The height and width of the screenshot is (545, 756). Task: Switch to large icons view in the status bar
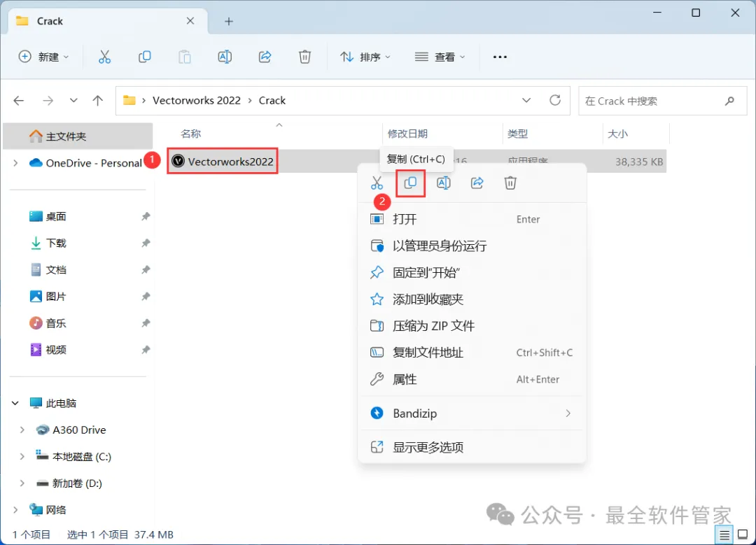pos(743,535)
